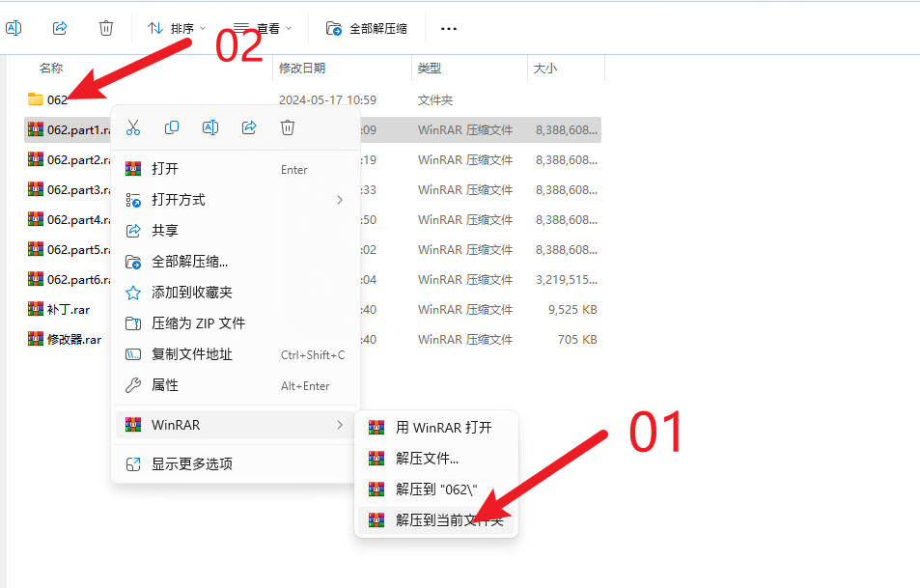This screenshot has width=920, height=588.
Task: Select the 062.part3.rar file icon
Action: click(x=36, y=189)
